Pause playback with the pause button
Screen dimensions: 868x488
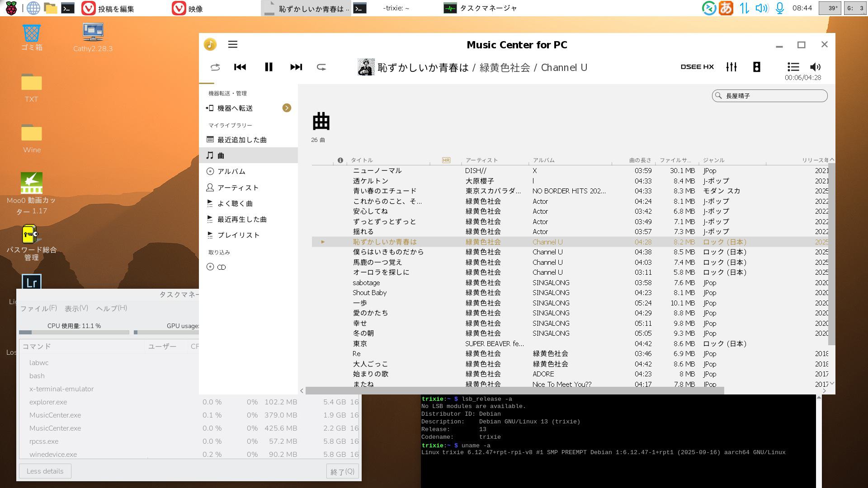(269, 67)
